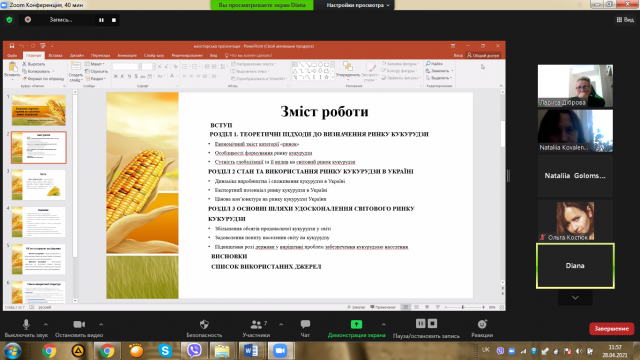Open Windows Start button
Viewport: 640px width, 360px height.
(11, 351)
